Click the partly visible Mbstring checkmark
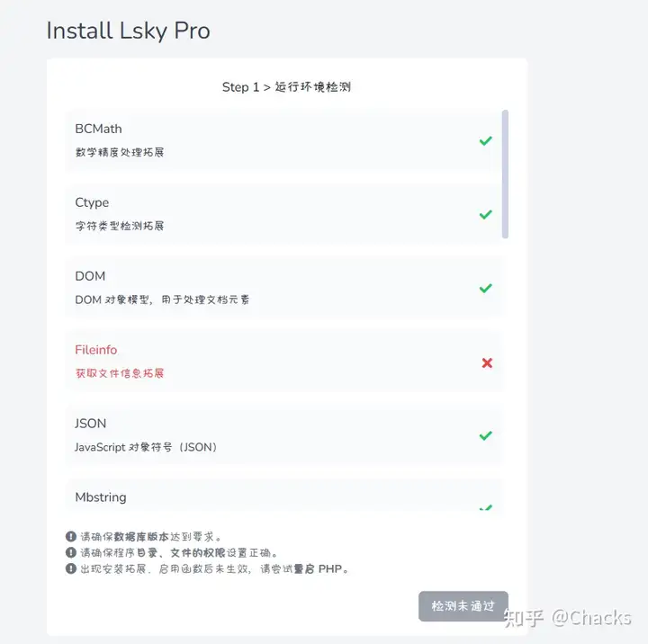The image size is (648, 644). point(486,507)
